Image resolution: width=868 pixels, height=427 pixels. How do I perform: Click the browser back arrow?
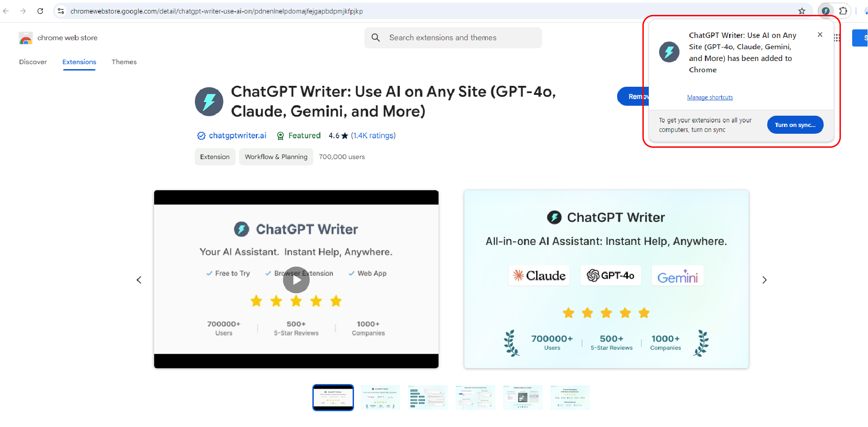pyautogui.click(x=6, y=11)
